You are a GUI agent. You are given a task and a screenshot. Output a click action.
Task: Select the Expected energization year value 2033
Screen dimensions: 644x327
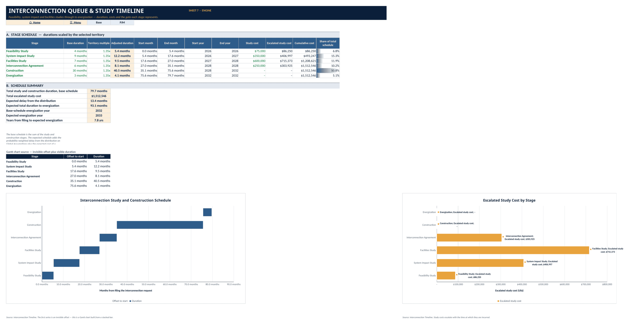click(99, 116)
